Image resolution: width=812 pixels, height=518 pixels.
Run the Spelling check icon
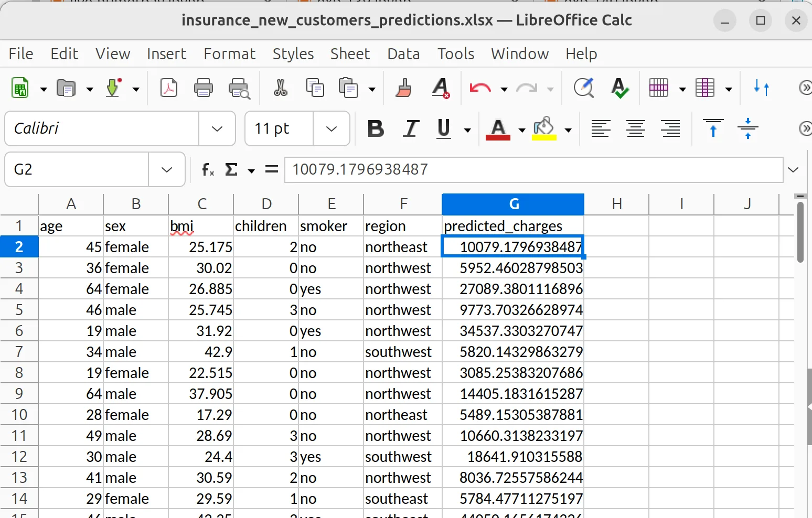tap(620, 88)
